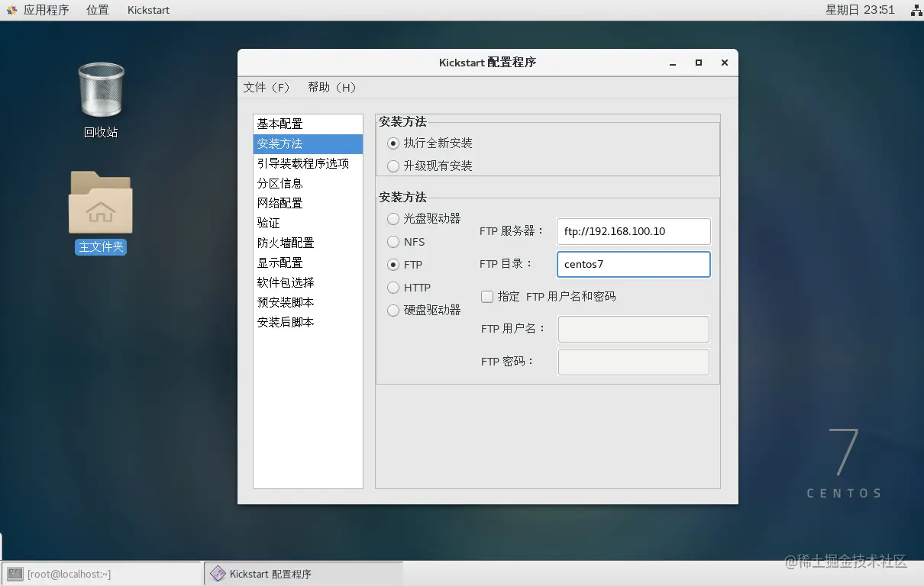Close the Kickstart 配置程序 window

click(724, 63)
